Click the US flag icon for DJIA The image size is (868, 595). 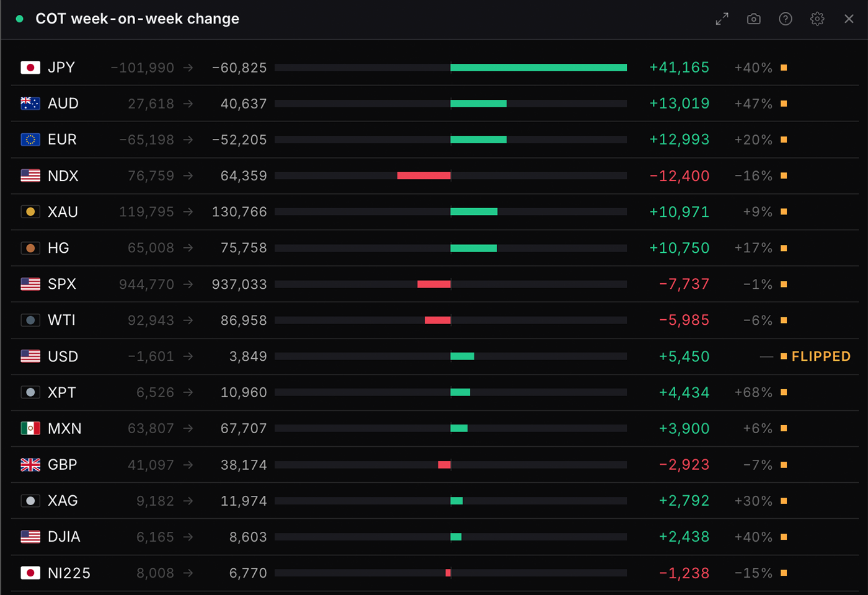coord(30,537)
